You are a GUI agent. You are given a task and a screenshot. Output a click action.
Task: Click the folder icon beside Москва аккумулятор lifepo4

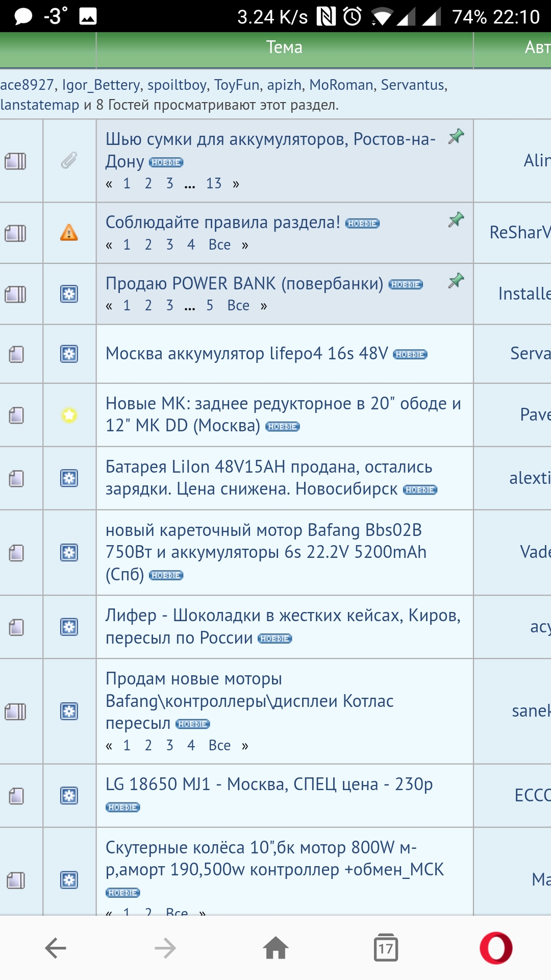16,354
